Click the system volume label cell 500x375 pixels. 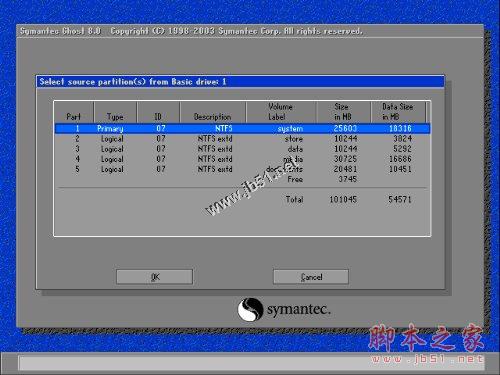pyautogui.click(x=290, y=129)
